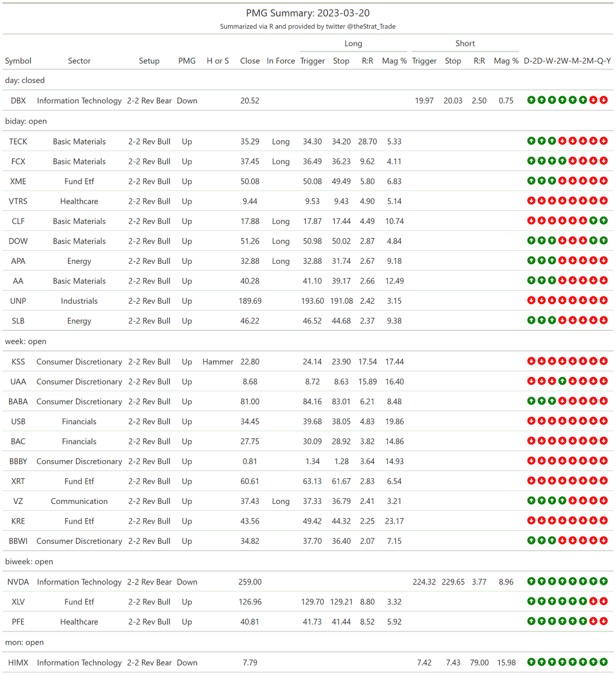Click the 'biday: open' group row
The height and width of the screenshot is (675, 616).
tap(308, 121)
